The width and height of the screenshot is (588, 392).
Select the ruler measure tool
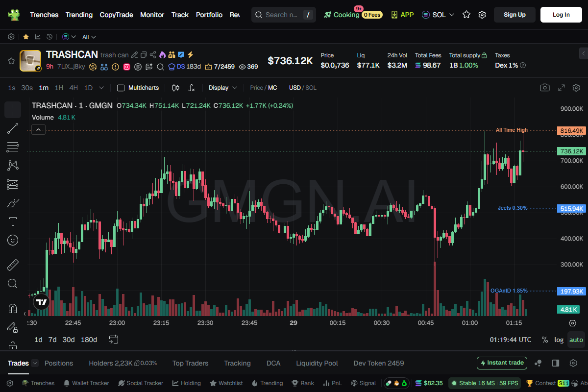tap(13, 265)
